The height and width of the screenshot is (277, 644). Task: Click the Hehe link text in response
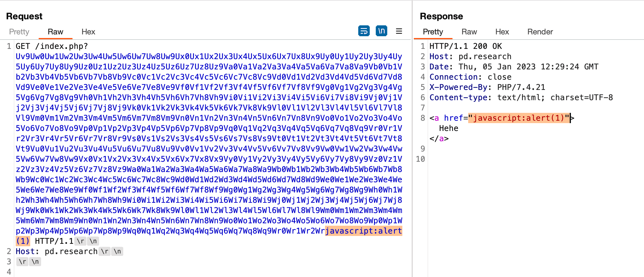[x=449, y=128]
